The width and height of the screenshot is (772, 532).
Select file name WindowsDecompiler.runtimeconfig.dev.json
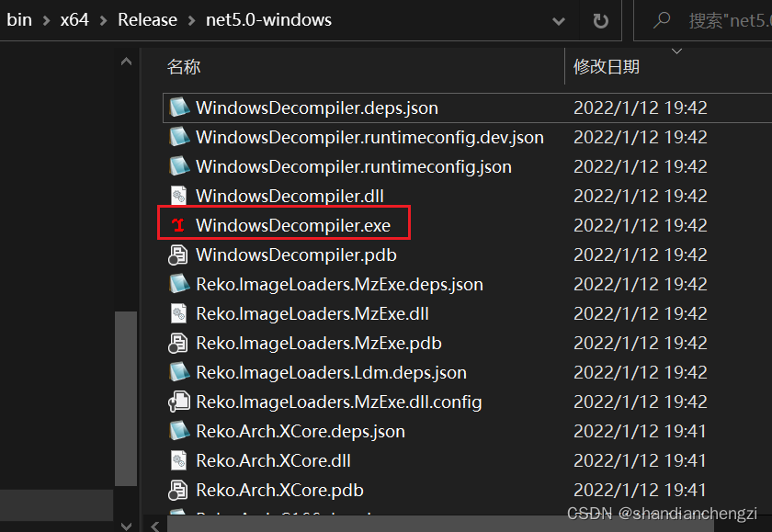click(369, 137)
